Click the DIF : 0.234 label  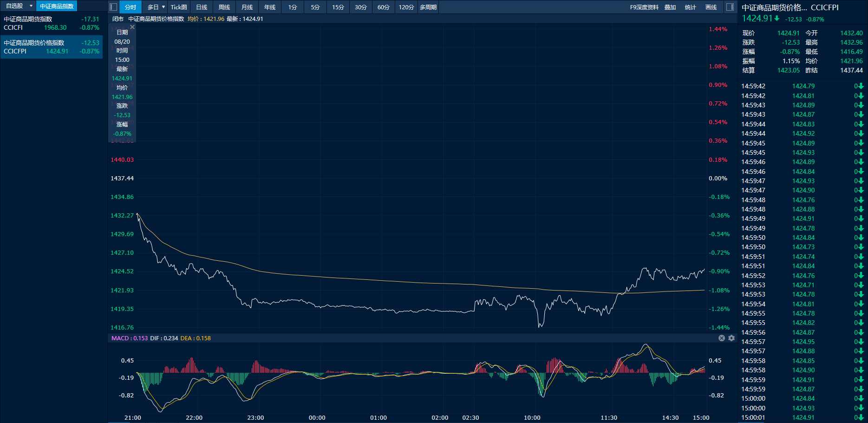tap(164, 338)
